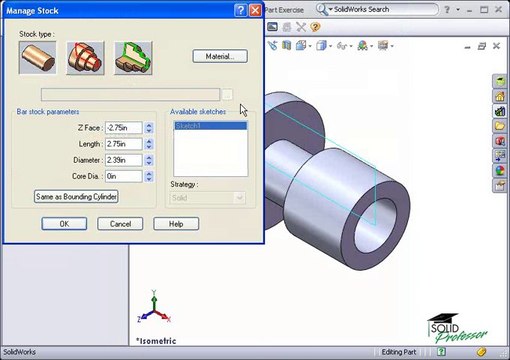Viewport: 510px width, 360px height.
Task: Expand the Display Style dropdown arrow
Action: tap(330, 46)
